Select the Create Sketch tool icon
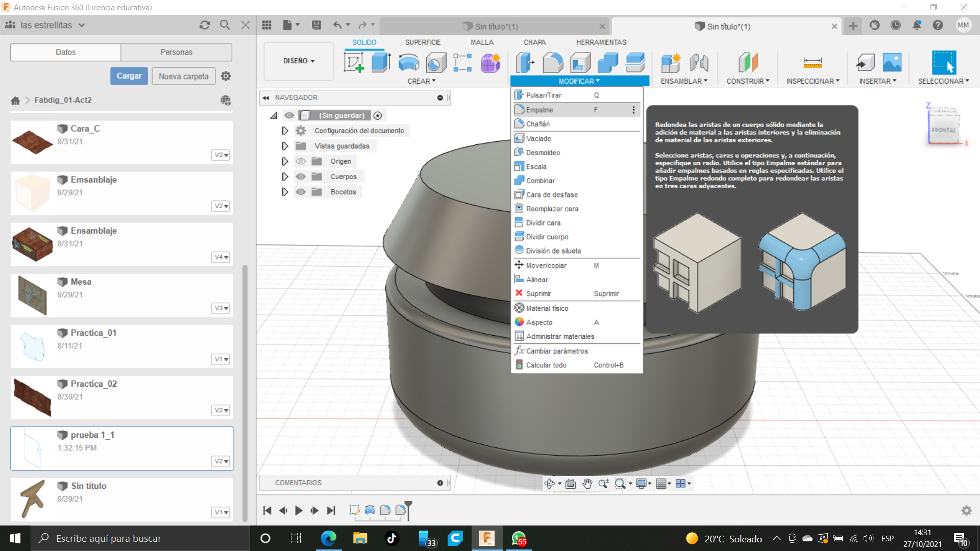This screenshot has height=551, width=980. (354, 63)
